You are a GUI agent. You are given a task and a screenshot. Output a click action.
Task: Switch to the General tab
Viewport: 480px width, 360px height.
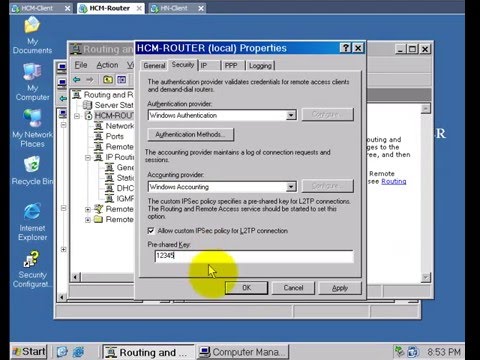(154, 66)
